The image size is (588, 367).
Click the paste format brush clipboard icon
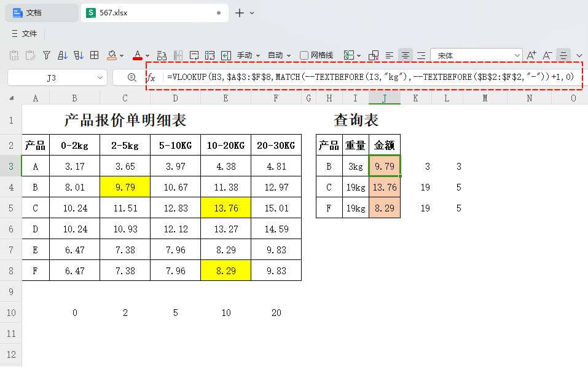(30, 55)
